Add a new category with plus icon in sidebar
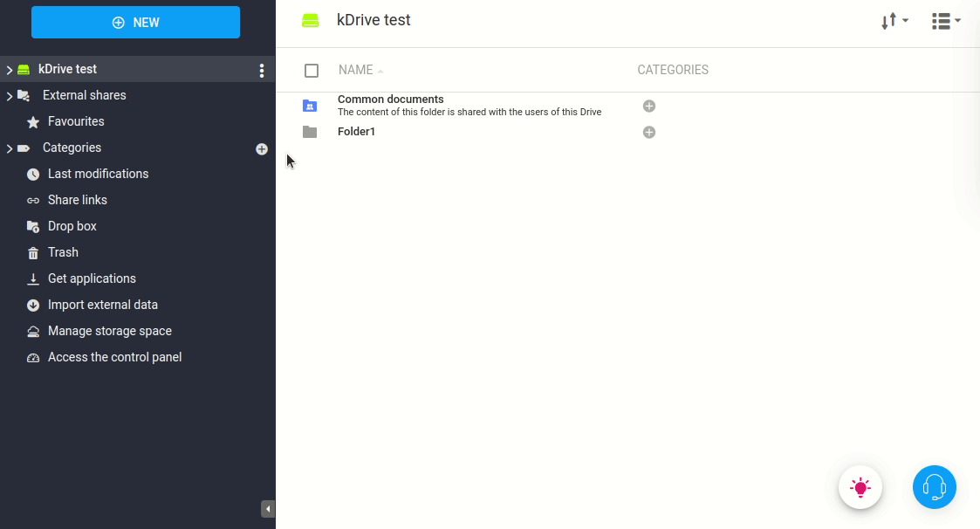Viewport: 980px width, 529px height. tap(261, 149)
